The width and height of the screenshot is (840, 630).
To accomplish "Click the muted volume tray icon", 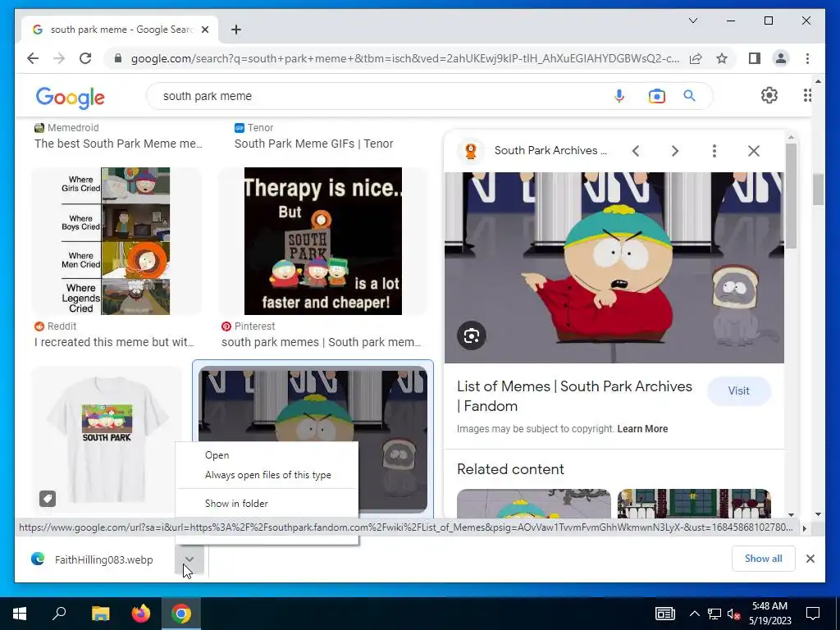I will [x=733, y=614].
